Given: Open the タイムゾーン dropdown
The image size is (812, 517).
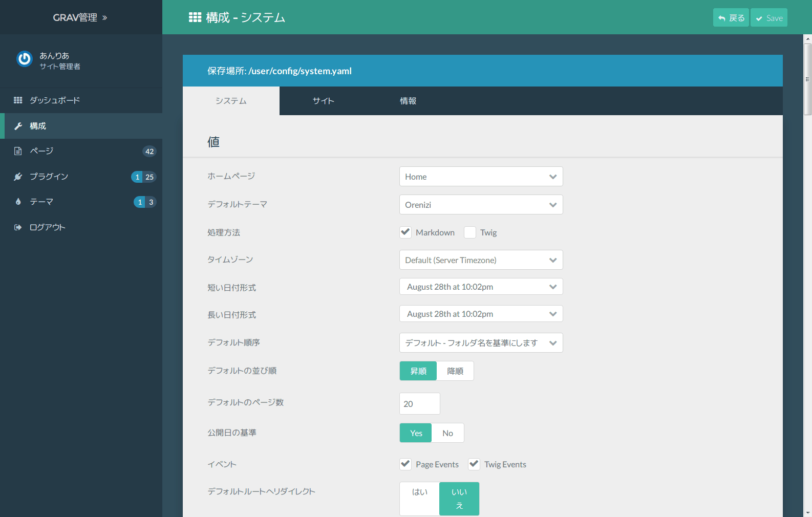Looking at the screenshot, I should coord(481,260).
